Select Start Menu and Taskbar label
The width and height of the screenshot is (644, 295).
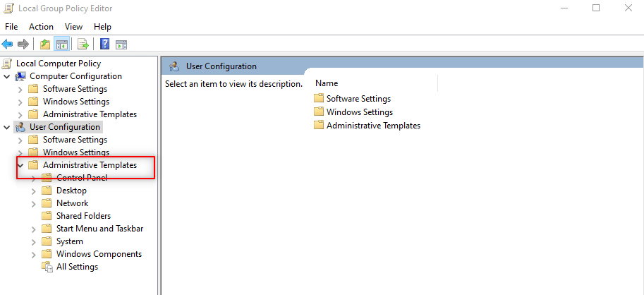pos(99,229)
